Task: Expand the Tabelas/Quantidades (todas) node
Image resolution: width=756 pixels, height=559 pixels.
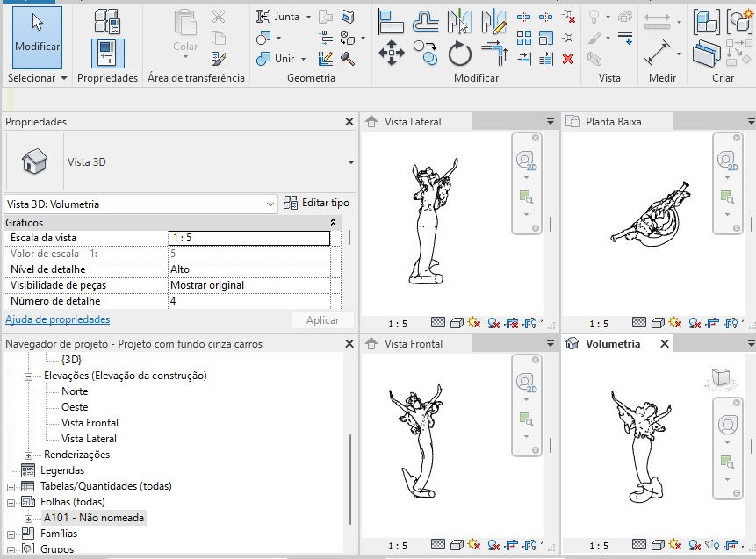Action: point(11,487)
